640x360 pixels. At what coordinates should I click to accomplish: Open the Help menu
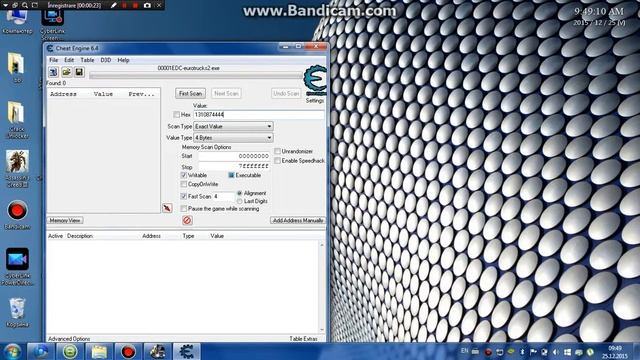pos(123,60)
